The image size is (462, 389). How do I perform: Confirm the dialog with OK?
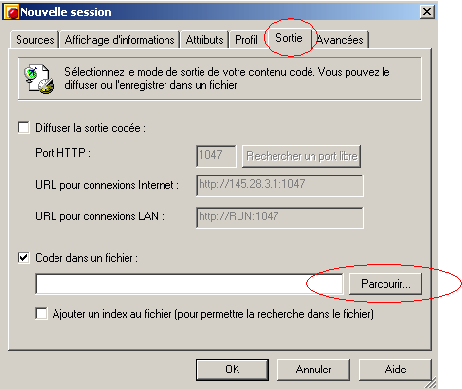[x=232, y=369]
